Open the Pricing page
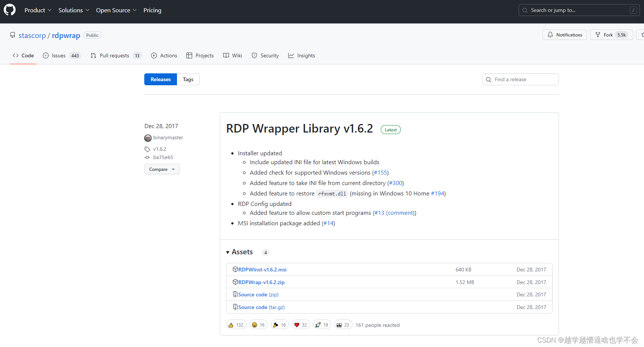 152,10
